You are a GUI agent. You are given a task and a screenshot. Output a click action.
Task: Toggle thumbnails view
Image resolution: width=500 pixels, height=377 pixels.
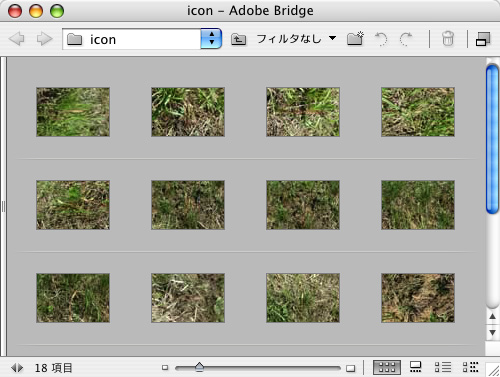click(387, 367)
